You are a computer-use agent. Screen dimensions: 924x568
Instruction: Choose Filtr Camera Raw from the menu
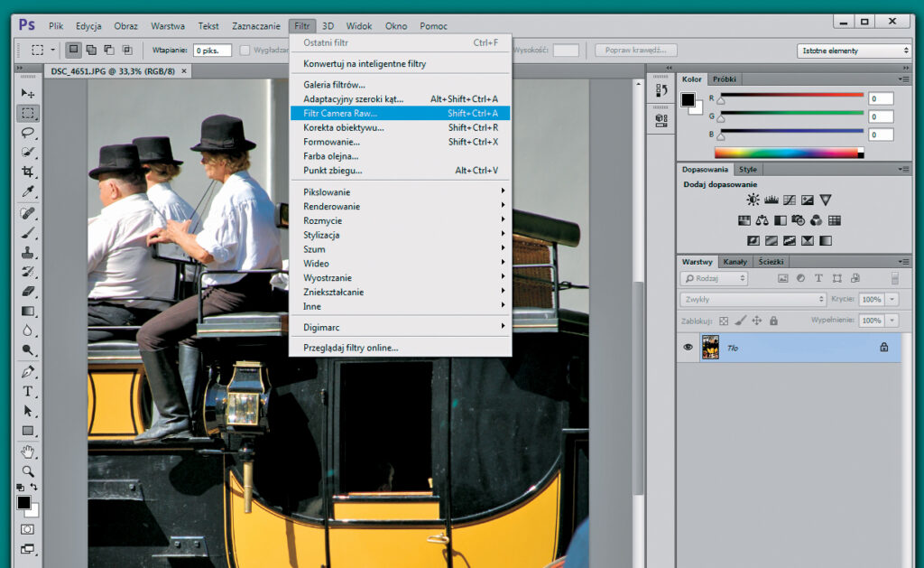[x=361, y=113]
